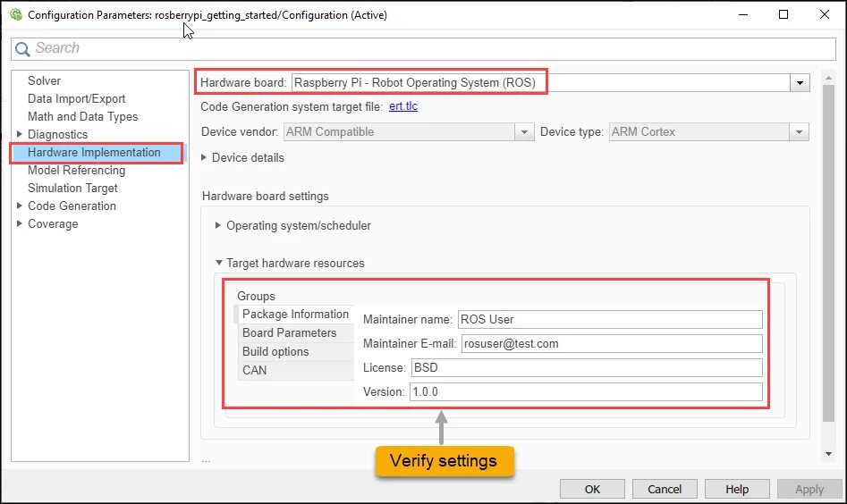Viewport: 847px width, 504px height.
Task: Open Data Import/Export settings
Action: 76,99
